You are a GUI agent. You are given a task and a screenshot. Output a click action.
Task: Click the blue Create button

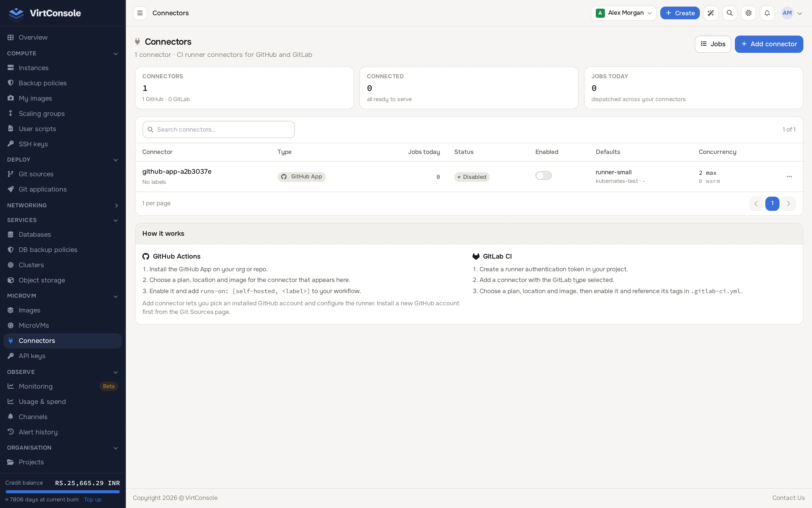tap(680, 13)
